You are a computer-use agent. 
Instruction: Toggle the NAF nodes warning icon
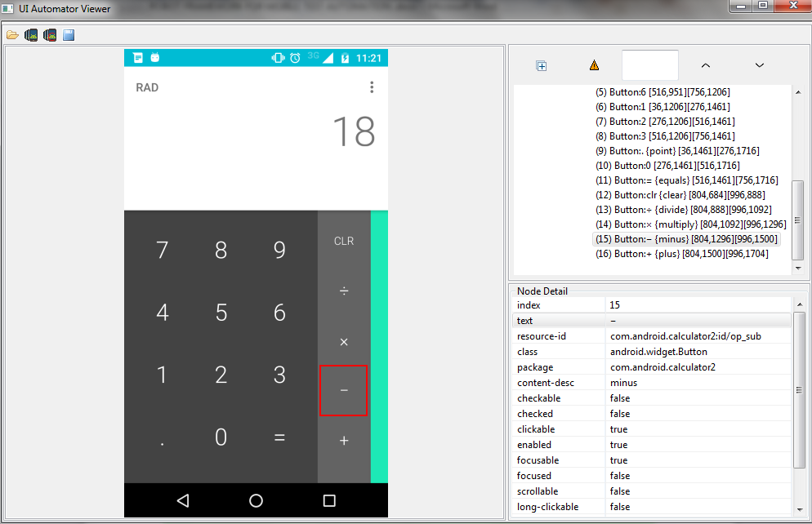[x=594, y=66]
